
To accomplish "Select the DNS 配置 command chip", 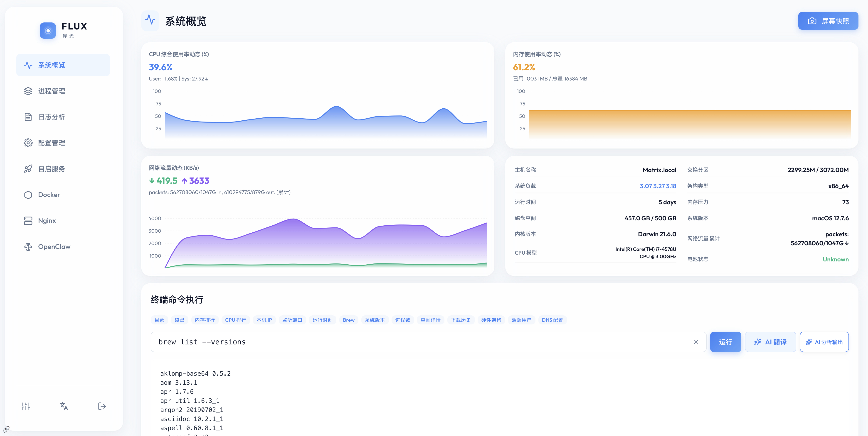I will point(553,320).
